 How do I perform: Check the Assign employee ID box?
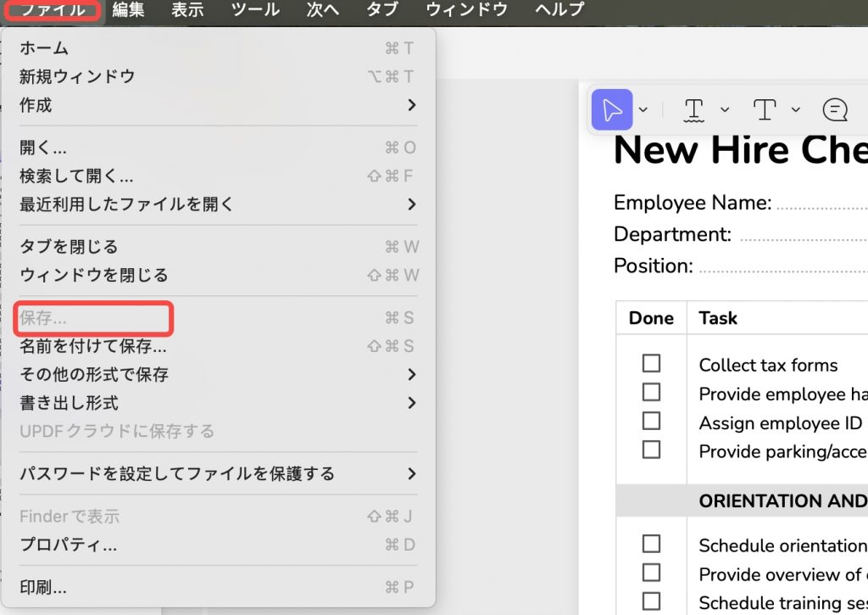pyautogui.click(x=651, y=421)
